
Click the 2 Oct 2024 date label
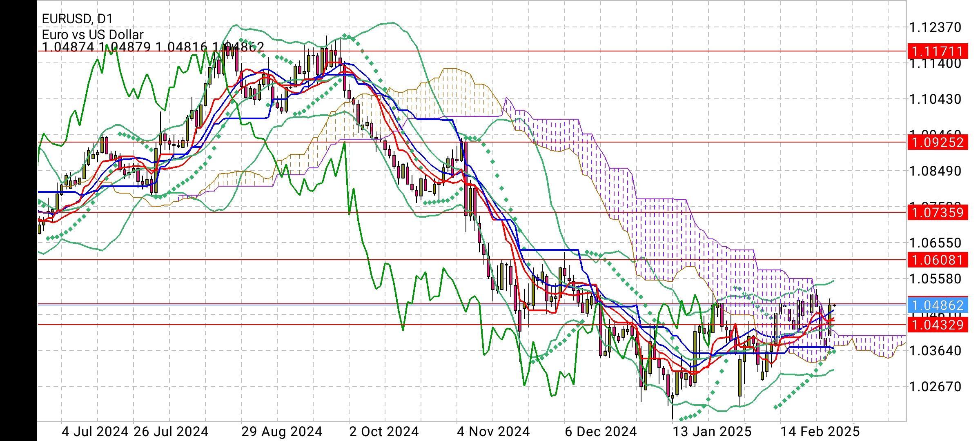[384, 432]
